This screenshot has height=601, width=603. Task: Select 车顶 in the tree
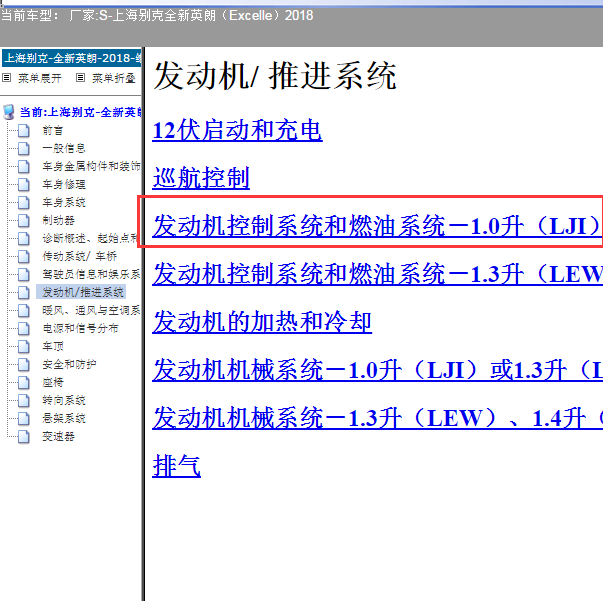tap(53, 346)
